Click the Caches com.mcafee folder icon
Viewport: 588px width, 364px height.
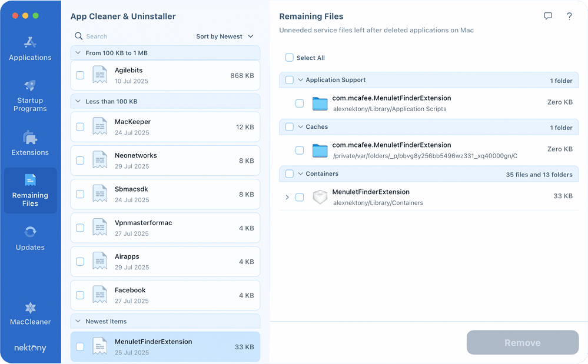click(320, 150)
